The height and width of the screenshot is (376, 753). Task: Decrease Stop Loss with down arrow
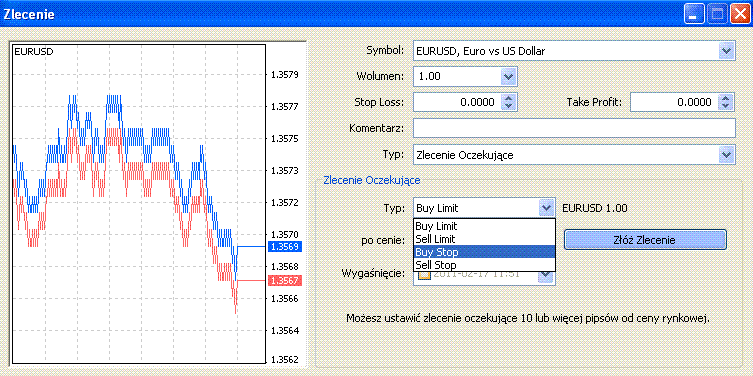tap(509, 106)
